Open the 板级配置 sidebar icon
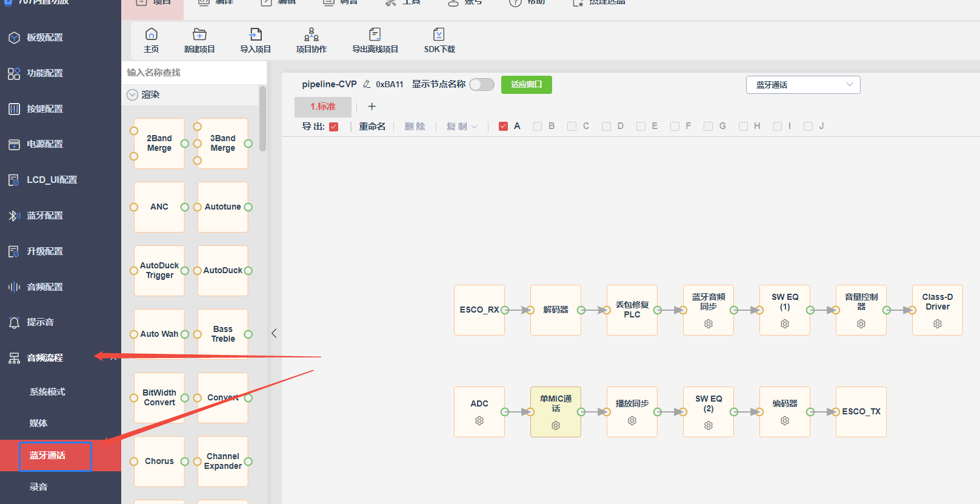 (x=14, y=38)
